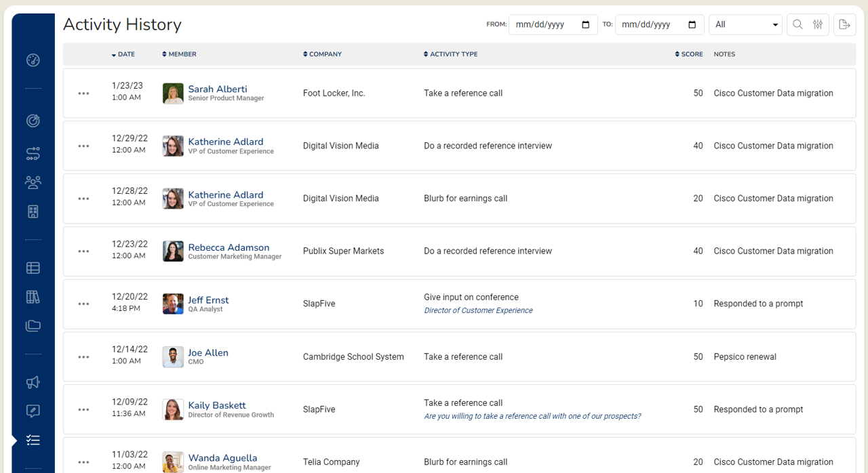Open the megaphone icon in sidebar
The height and width of the screenshot is (473, 868).
(33, 383)
